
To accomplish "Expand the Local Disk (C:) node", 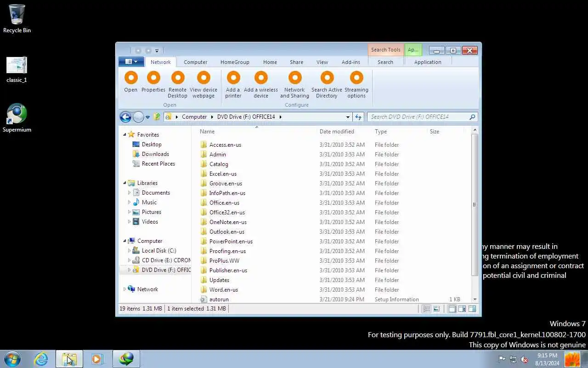I will [x=129, y=251].
